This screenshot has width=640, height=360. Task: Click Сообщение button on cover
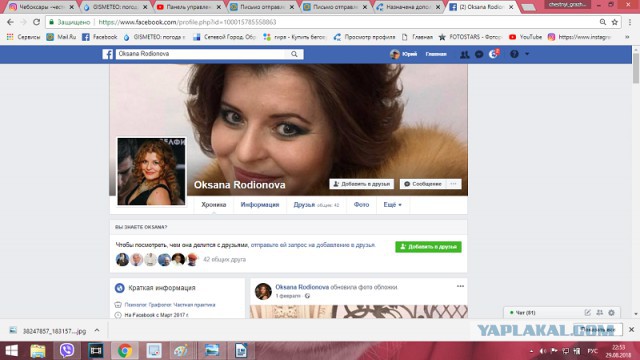(423, 184)
